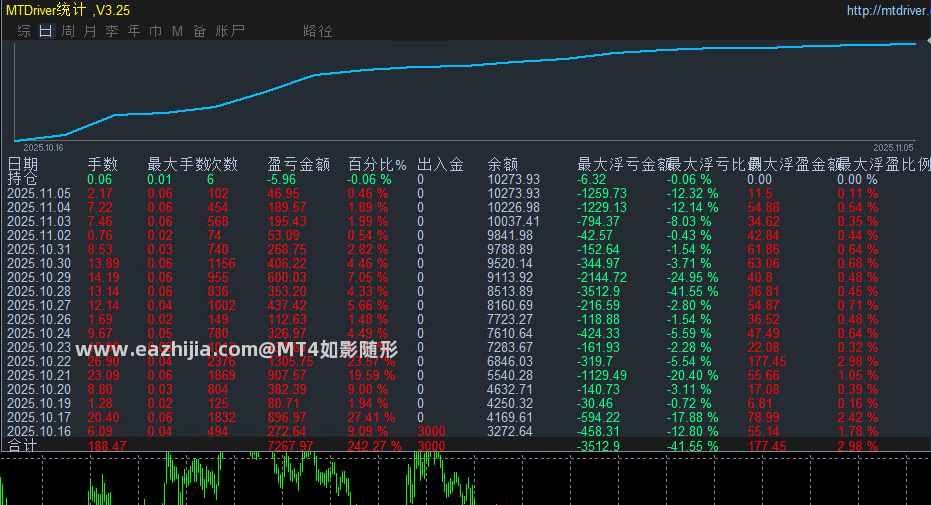Screen dimensions: 931x505
Task: Click profit value 907.57
Action: click(x=287, y=376)
